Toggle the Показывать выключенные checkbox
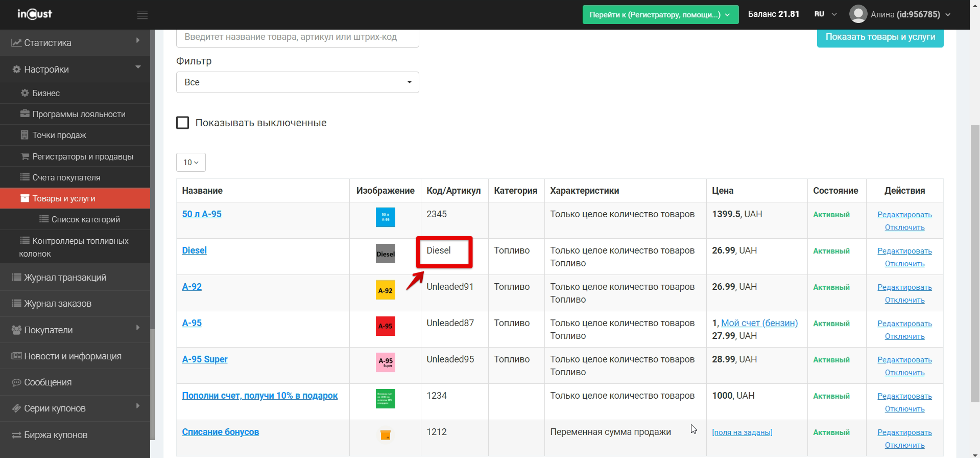 pos(183,123)
